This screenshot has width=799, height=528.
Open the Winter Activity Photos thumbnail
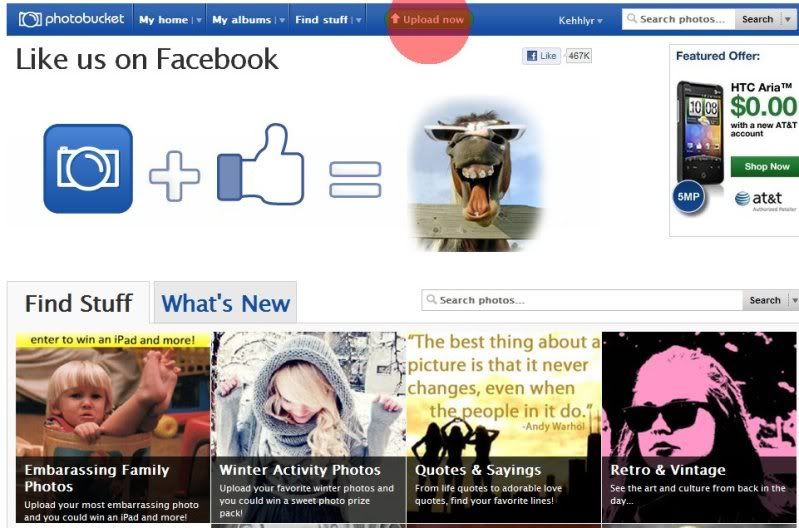pyautogui.click(x=309, y=427)
